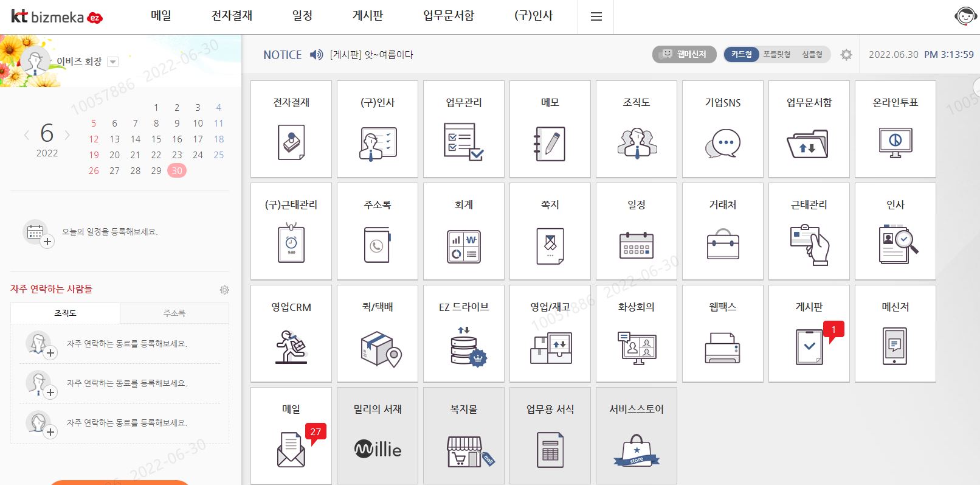Switch layout to 카드형 view

click(741, 55)
